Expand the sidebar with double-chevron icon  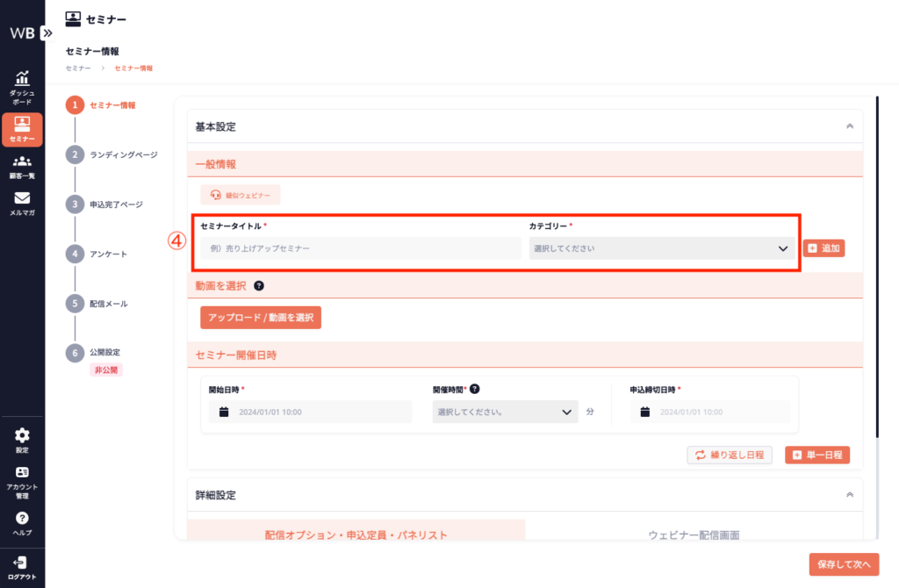click(x=47, y=32)
